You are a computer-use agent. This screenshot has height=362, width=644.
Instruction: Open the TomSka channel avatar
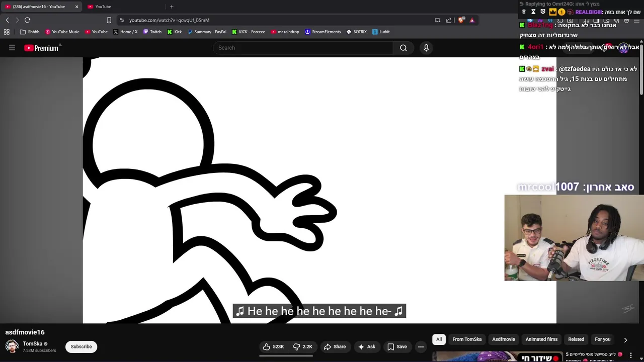[12, 346]
